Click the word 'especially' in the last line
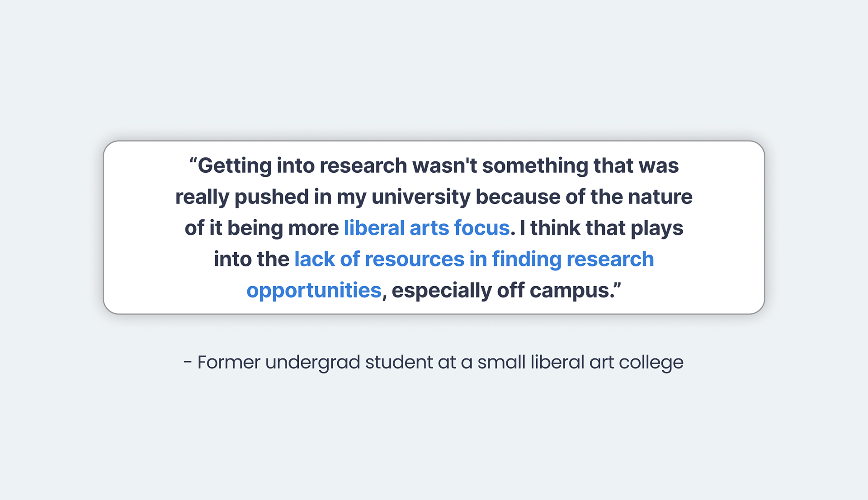 442,291
